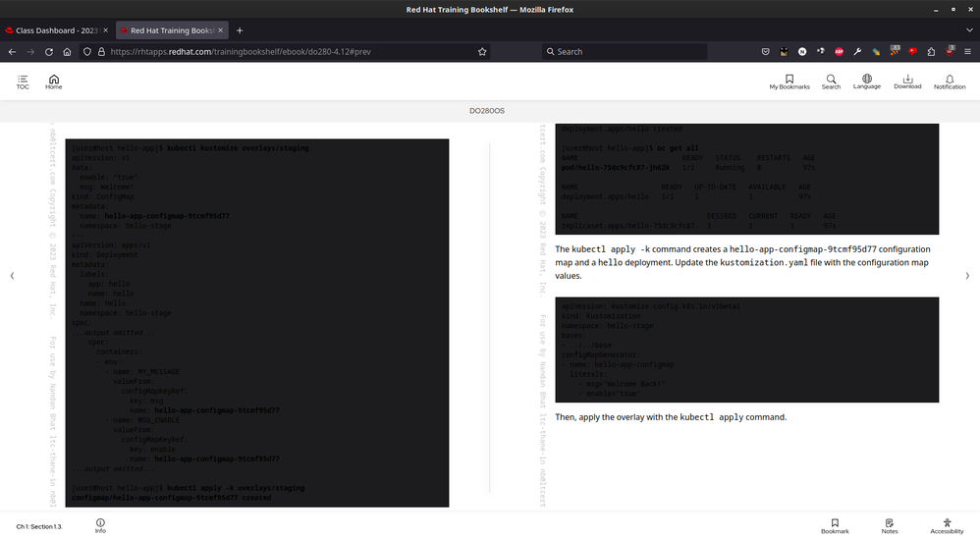
Task: Go to the next ebook page arrow
Action: (967, 276)
